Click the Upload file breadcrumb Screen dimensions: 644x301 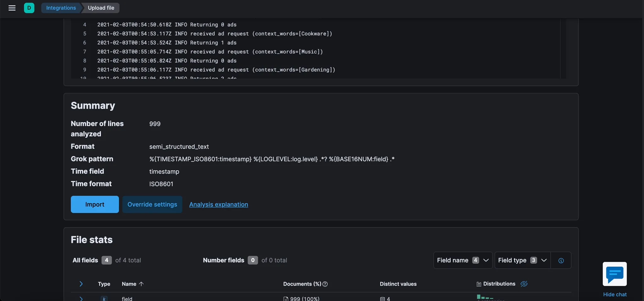point(101,8)
